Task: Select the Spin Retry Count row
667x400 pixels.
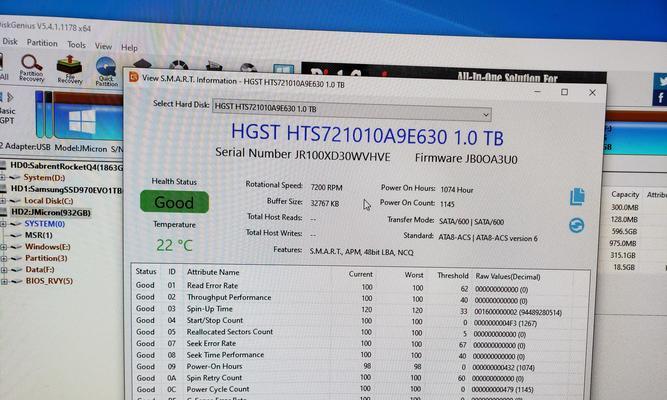Action: click(x=359, y=378)
